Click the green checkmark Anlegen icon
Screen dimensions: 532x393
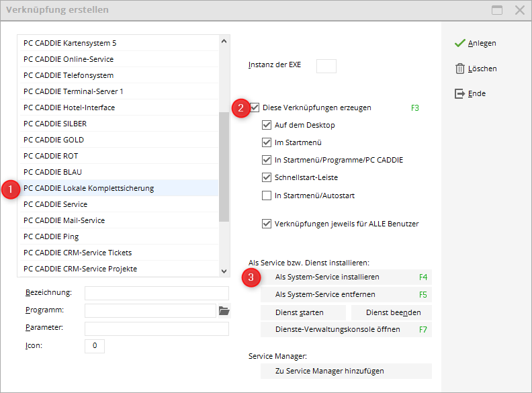tap(459, 43)
